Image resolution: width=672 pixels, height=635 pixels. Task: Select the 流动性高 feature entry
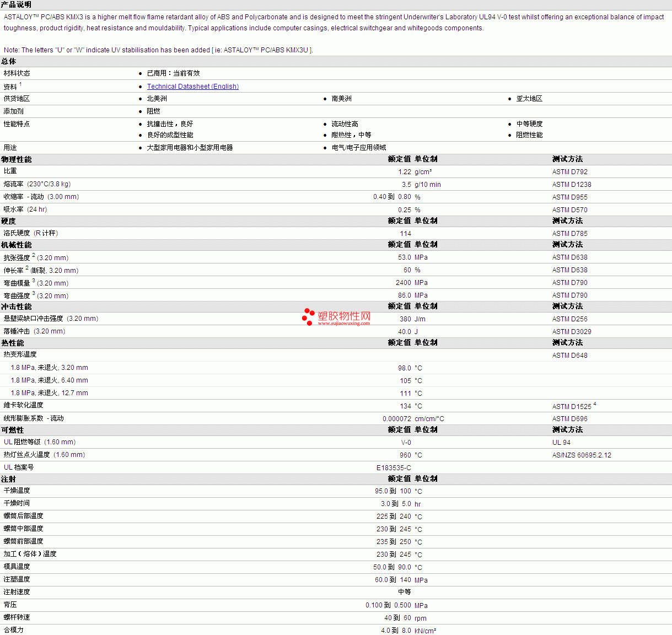[345, 124]
